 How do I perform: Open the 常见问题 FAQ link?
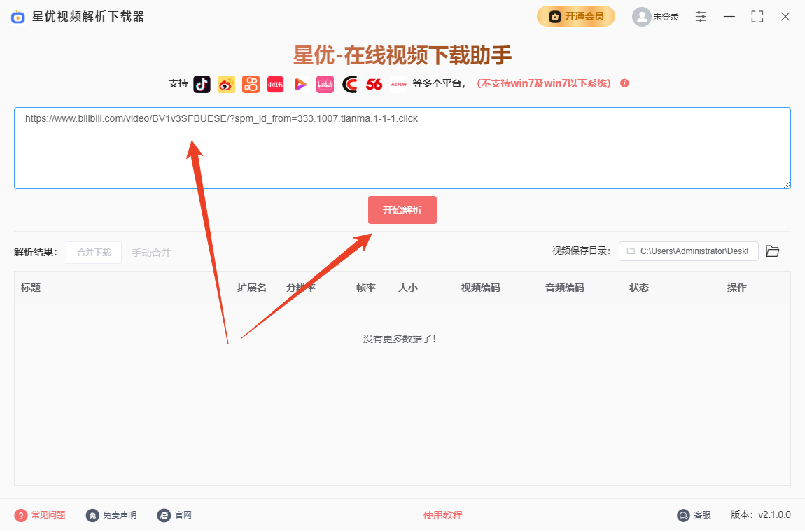coord(40,515)
